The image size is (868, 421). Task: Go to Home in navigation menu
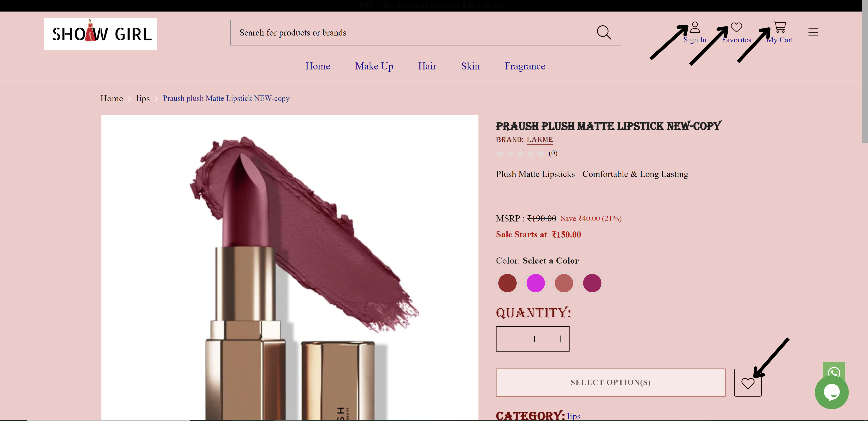point(318,66)
